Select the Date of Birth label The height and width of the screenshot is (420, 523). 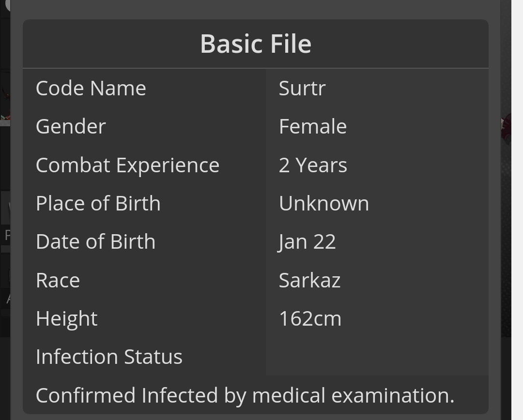(95, 241)
